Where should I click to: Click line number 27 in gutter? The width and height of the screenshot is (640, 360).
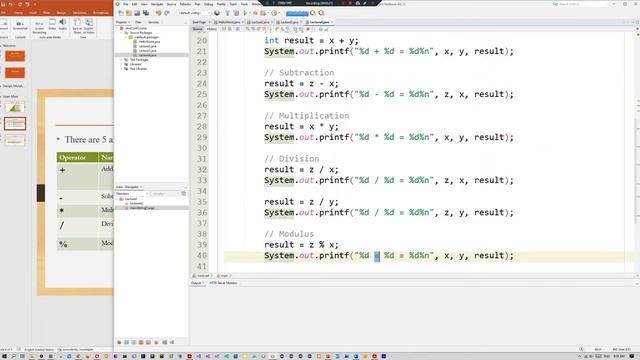click(x=202, y=116)
